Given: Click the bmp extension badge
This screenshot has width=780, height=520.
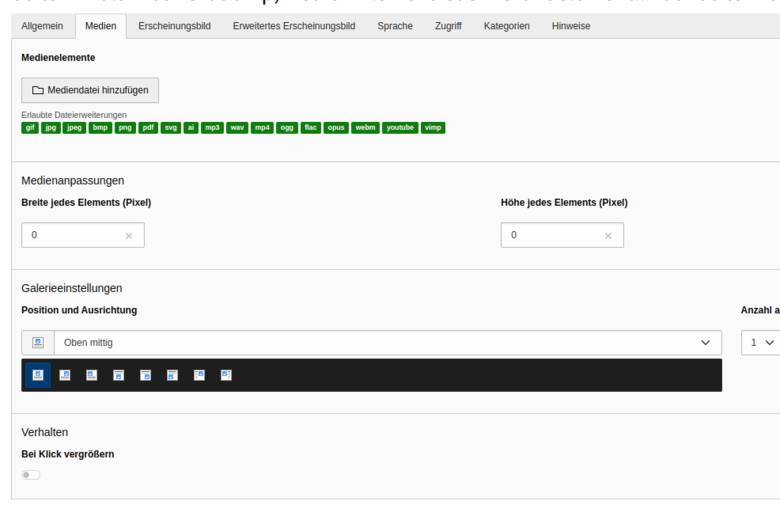Looking at the screenshot, I should [x=100, y=128].
